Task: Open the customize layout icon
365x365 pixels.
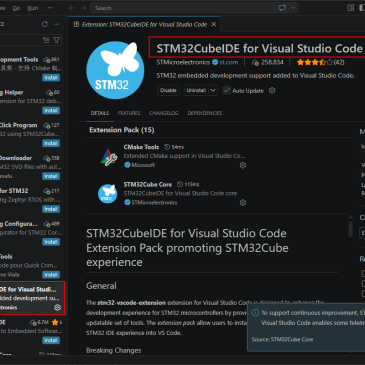Action: point(350,8)
